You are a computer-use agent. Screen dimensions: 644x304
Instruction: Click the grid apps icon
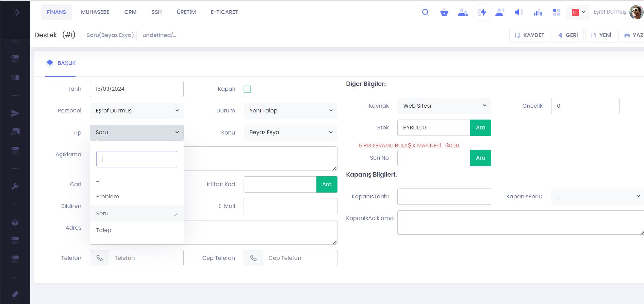pos(556,13)
